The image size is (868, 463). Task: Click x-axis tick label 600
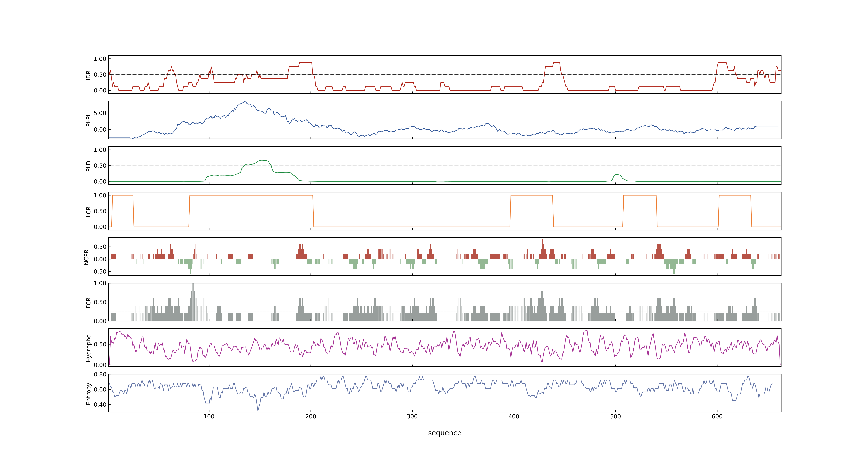click(717, 416)
